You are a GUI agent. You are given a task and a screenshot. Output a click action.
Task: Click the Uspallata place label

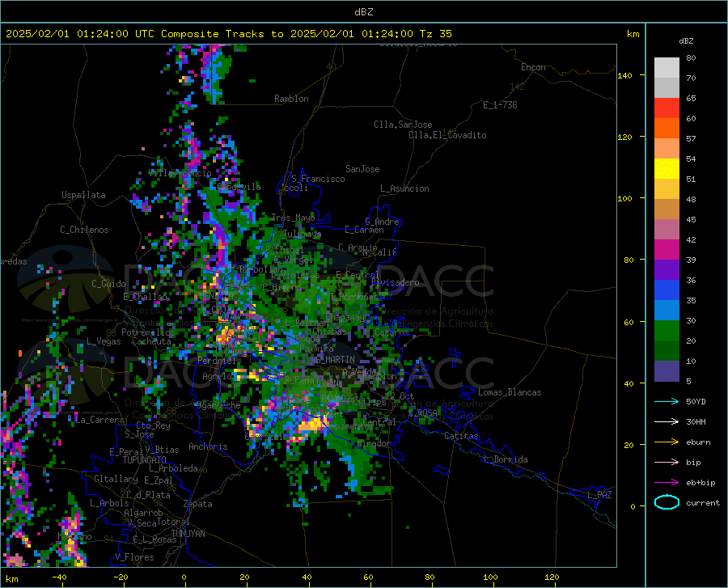pos(83,195)
